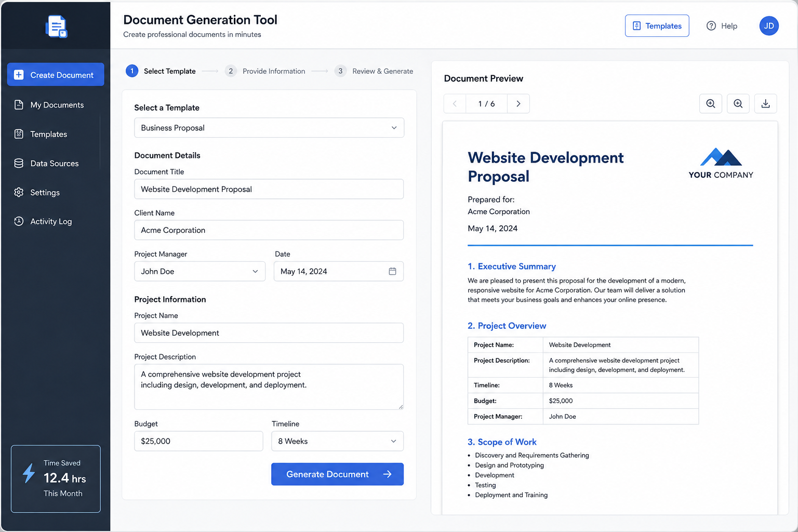Viewport: 798px width, 532px height.
Task: Click the chevron beside John Doe
Action: tap(255, 271)
